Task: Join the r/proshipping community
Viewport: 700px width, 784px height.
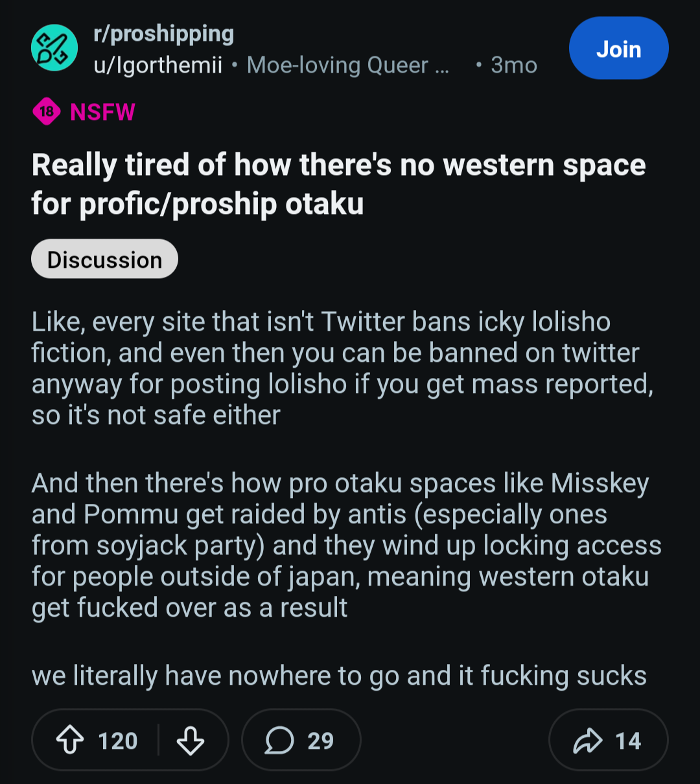Action: click(618, 49)
